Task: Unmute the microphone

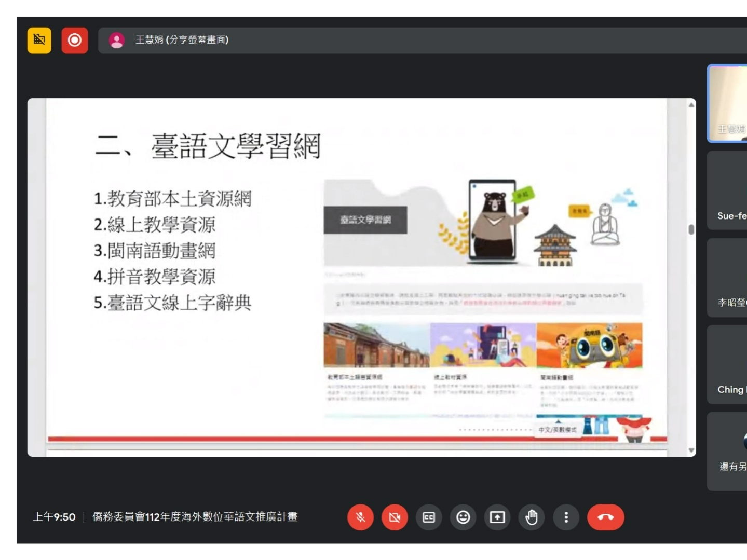Action: [x=360, y=517]
